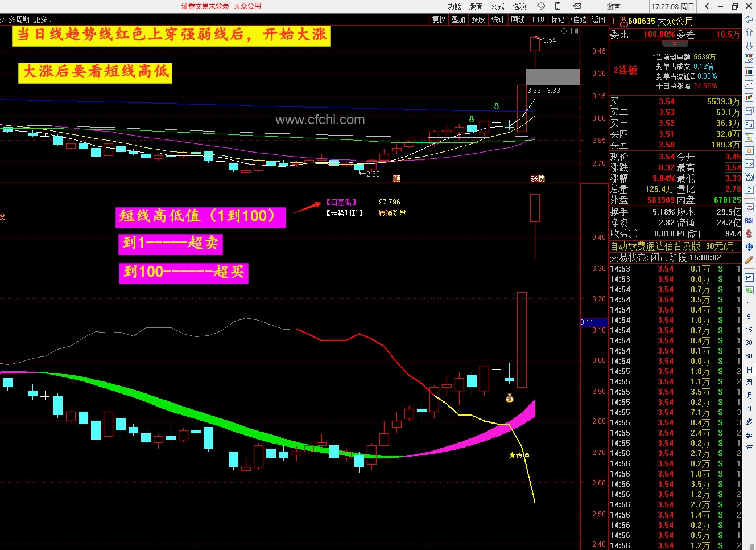Click the back arrow sidebar icon
Viewport: 756px width, 550px height.
coord(749,20)
